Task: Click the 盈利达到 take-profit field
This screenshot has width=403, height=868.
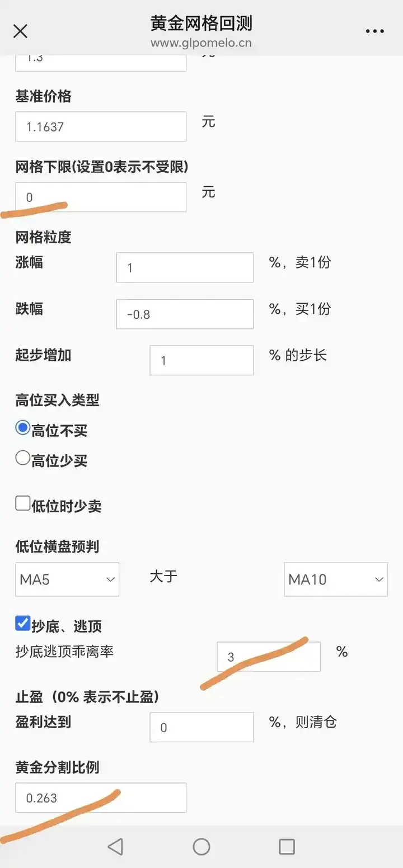Action: click(x=201, y=727)
